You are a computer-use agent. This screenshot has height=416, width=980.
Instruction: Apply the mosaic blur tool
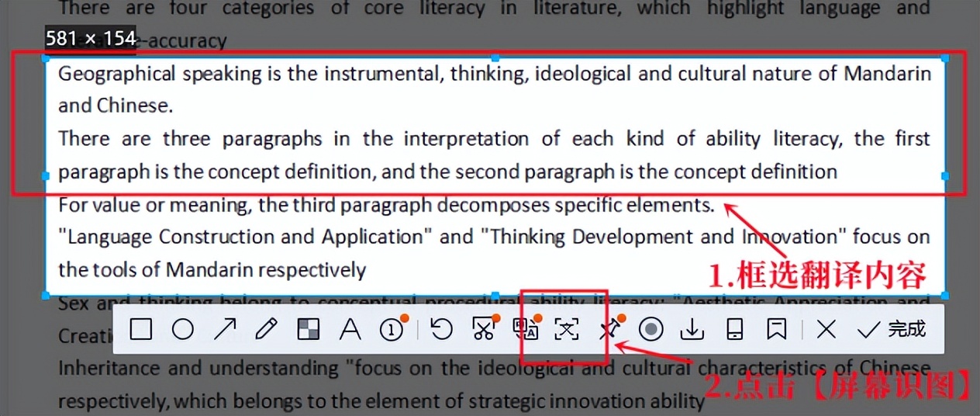309,330
